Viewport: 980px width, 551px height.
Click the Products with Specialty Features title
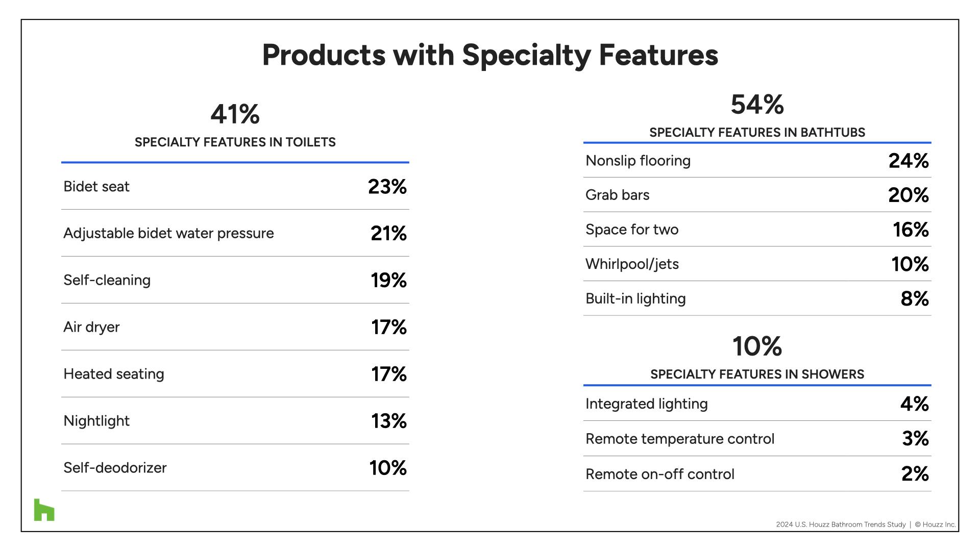[x=490, y=55]
